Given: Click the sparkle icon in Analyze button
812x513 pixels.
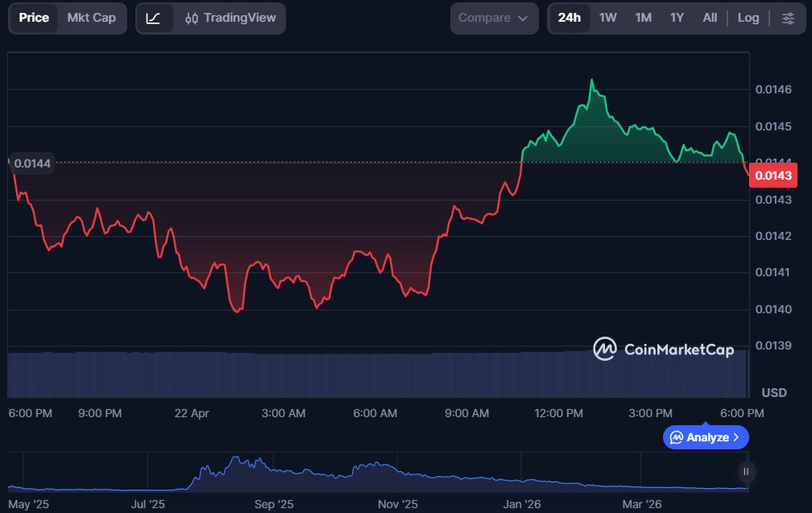Looking at the screenshot, I should point(676,437).
